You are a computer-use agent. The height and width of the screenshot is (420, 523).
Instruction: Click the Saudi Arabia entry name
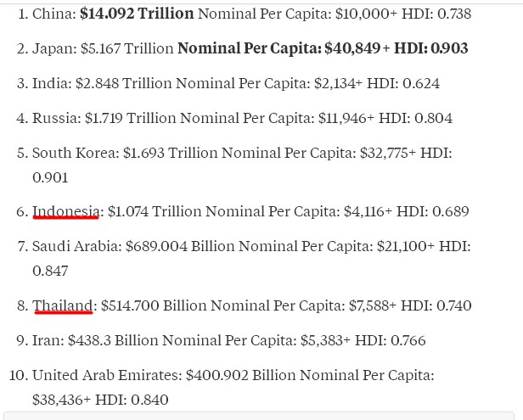pos(75,246)
